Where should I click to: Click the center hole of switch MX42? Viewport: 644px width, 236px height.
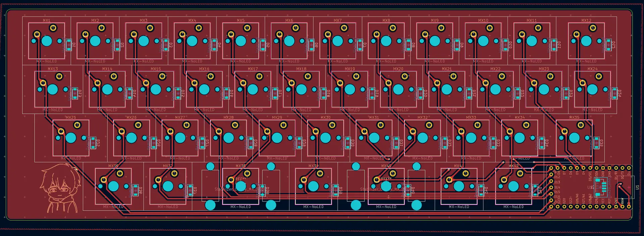click(x=513, y=186)
